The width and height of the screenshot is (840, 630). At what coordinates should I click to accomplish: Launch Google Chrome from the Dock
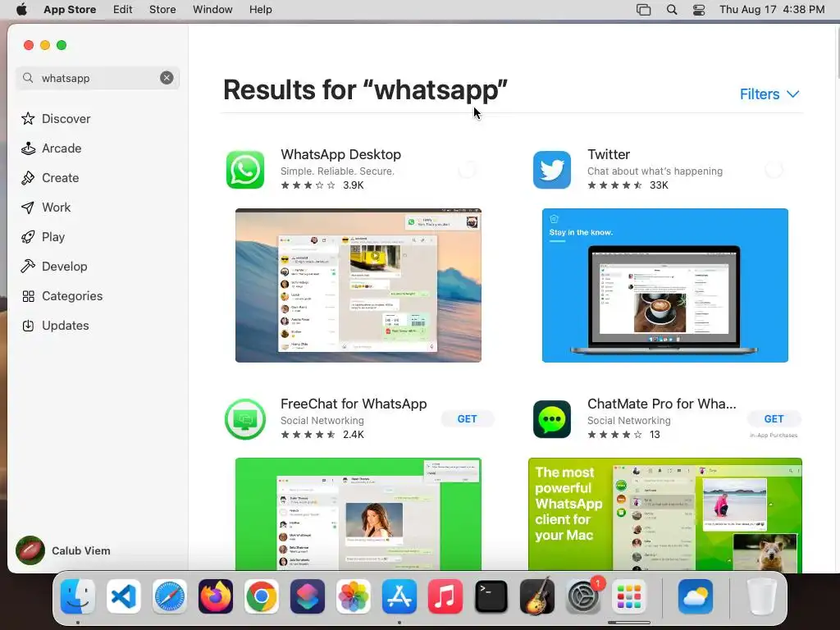tap(262, 596)
